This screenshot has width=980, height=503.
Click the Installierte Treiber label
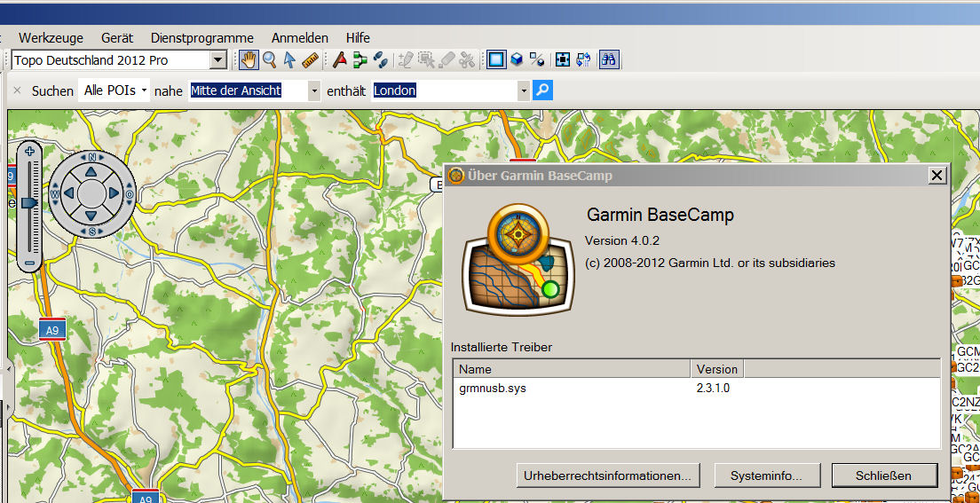point(502,347)
